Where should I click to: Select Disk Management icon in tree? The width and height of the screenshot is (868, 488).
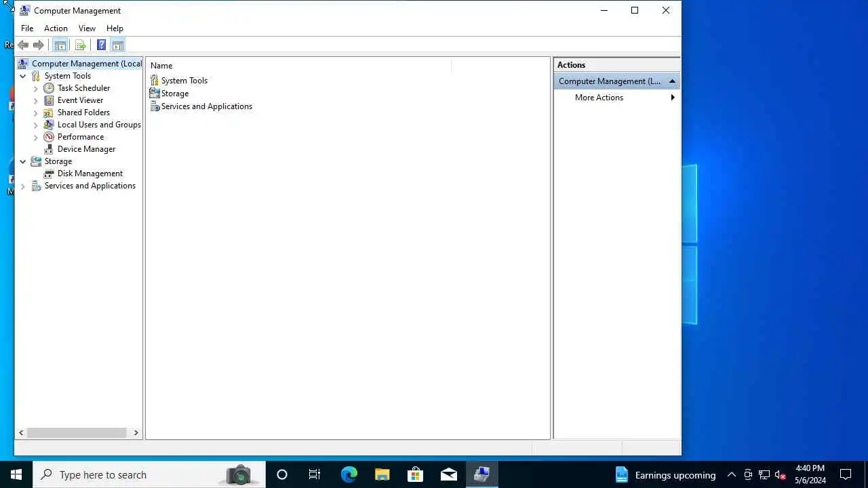pos(49,174)
